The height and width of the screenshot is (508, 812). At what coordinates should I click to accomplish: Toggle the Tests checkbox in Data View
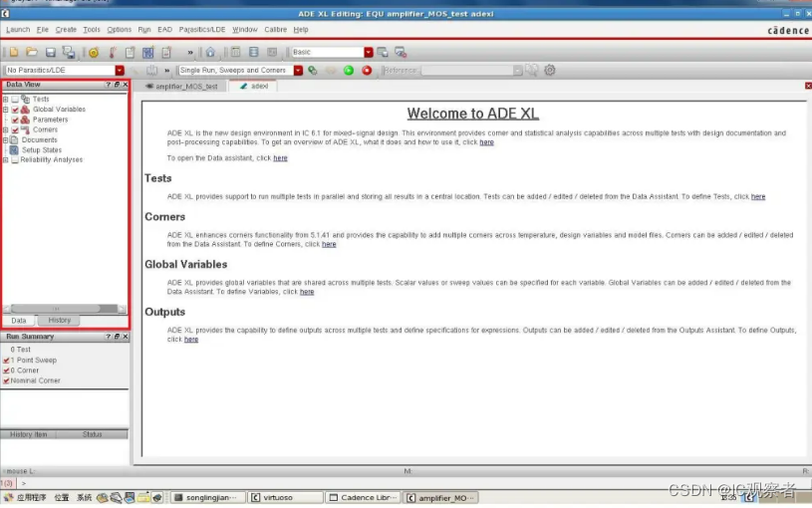click(15, 99)
